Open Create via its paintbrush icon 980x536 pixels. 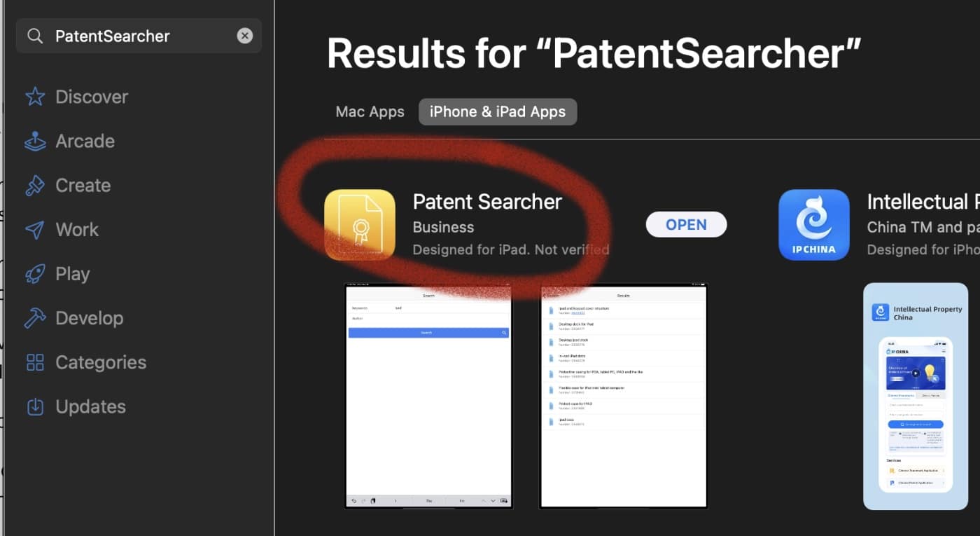pos(35,186)
